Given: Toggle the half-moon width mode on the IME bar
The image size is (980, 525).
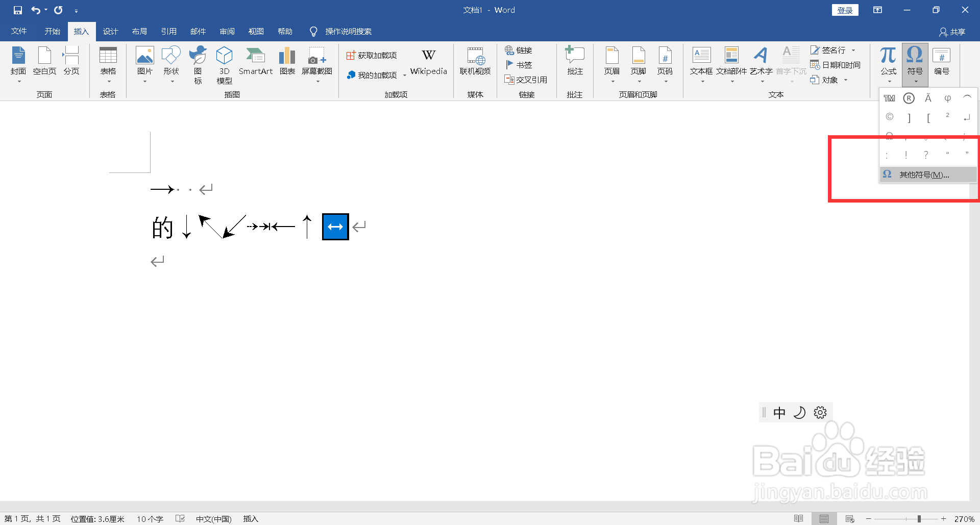Looking at the screenshot, I should 800,412.
